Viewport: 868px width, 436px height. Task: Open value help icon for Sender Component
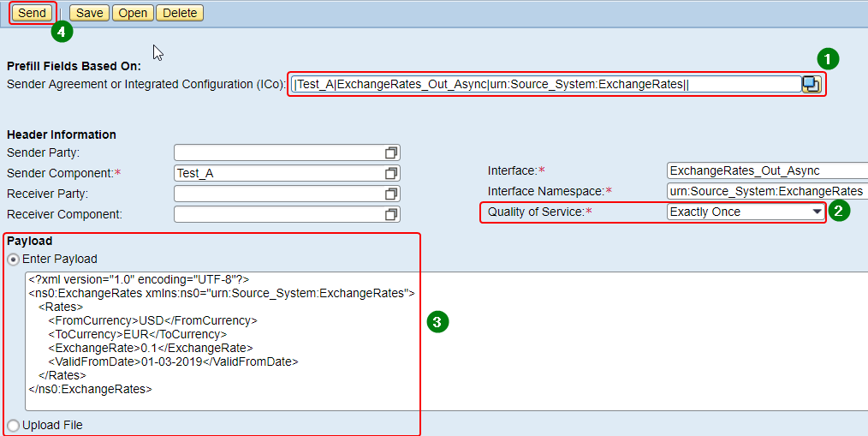point(391,173)
